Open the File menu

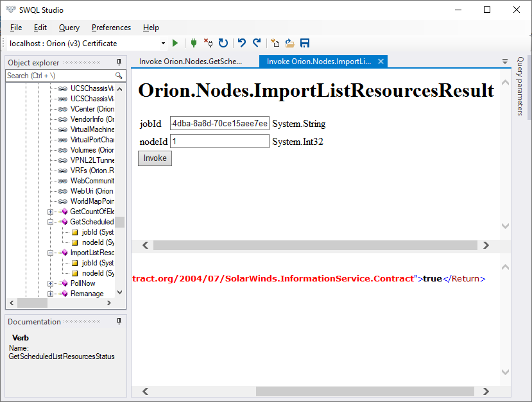pyautogui.click(x=16, y=28)
